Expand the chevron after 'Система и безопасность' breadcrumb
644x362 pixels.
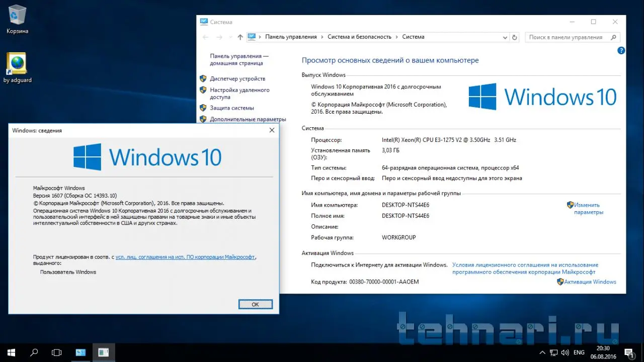pyautogui.click(x=396, y=37)
